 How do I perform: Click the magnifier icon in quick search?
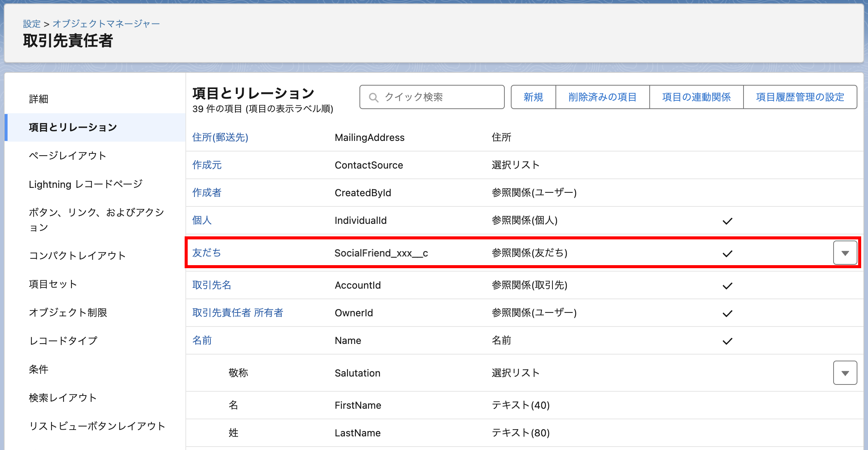pyautogui.click(x=373, y=98)
